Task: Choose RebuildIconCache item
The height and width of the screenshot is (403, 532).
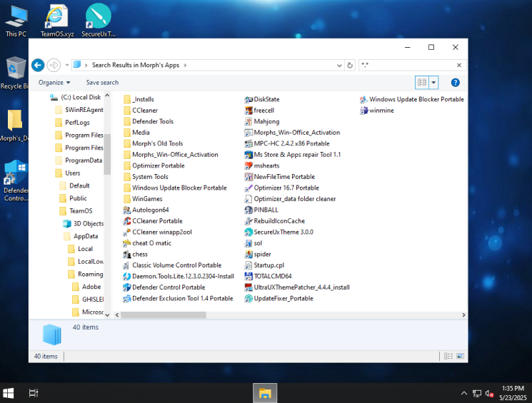Action: (x=275, y=221)
